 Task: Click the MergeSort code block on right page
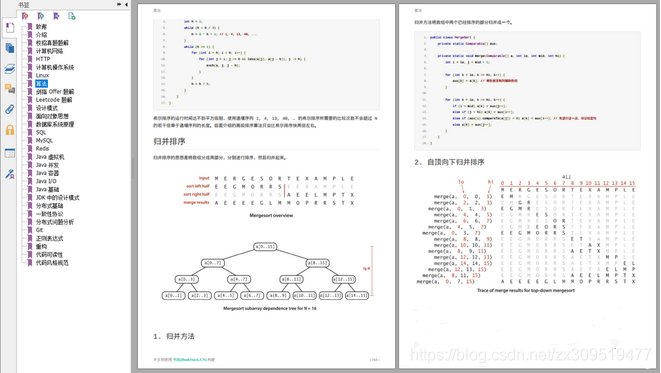527,91
